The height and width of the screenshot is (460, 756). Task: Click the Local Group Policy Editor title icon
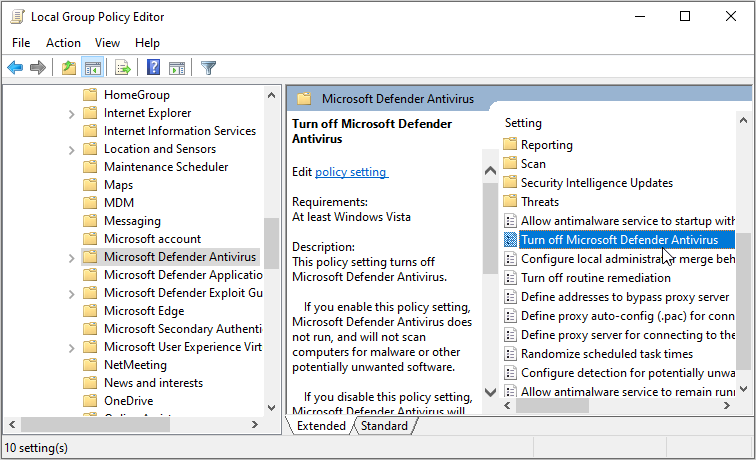(x=17, y=17)
